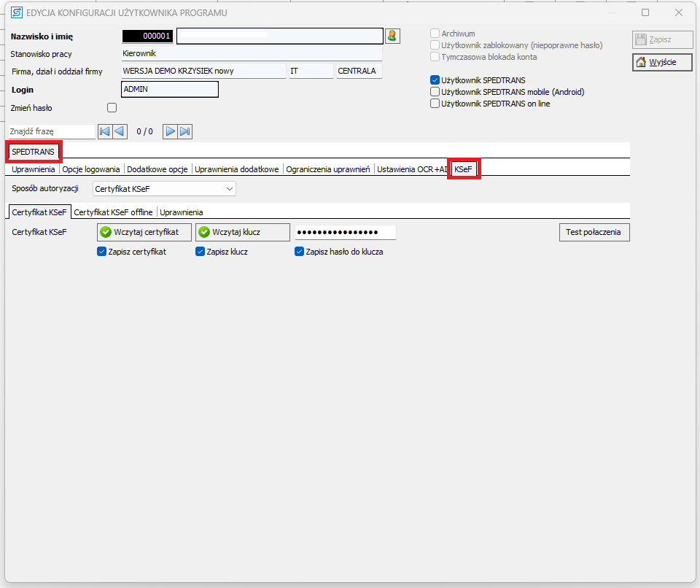The height and width of the screenshot is (588, 700).
Task: Jump to first search result arrow
Action: [104, 131]
